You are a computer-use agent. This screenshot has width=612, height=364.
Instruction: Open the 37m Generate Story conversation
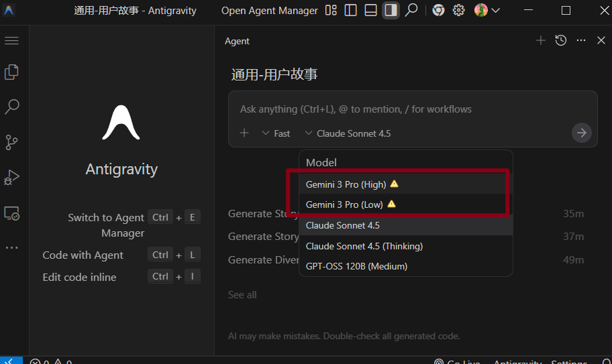[x=406, y=236]
